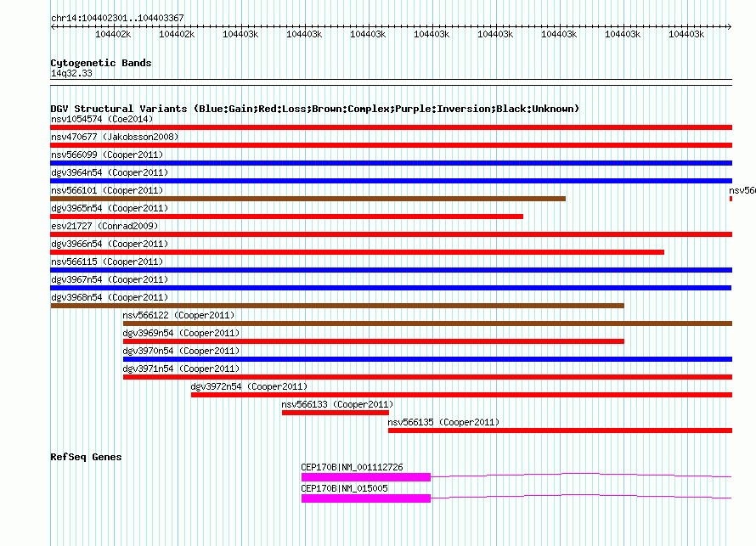The height and width of the screenshot is (546, 756).
Task: Open the nsv566115 (Cooper2011) label
Action: (107, 262)
